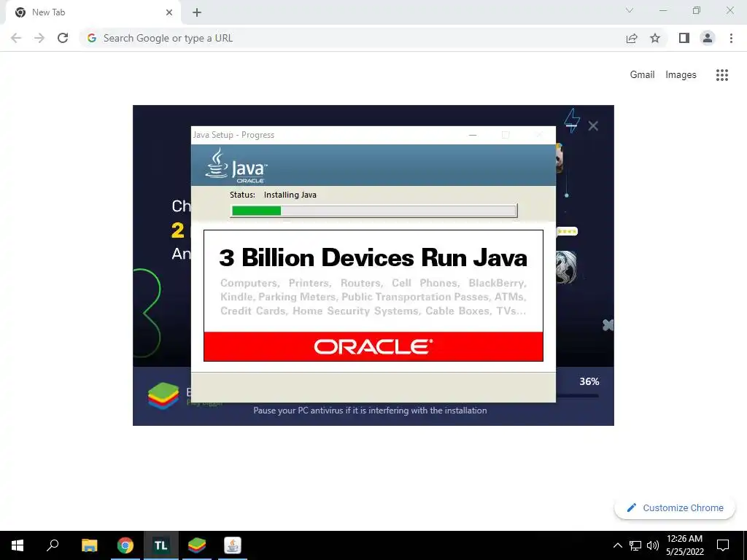
Task: Switch to BlueStacks installer in taskbar
Action: (197, 545)
